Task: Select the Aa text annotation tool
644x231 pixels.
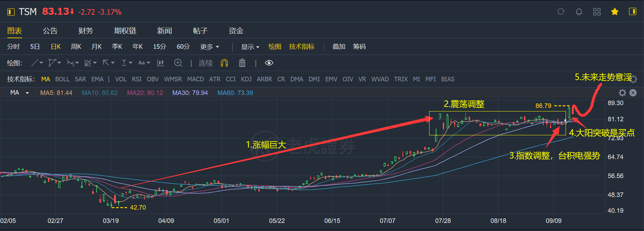Action: tap(141, 63)
